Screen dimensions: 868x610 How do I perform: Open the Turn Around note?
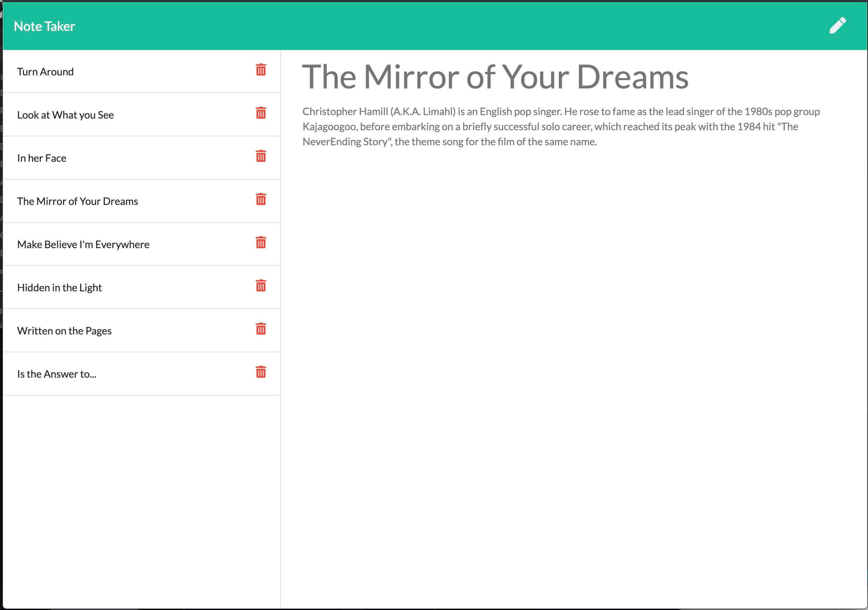point(45,72)
